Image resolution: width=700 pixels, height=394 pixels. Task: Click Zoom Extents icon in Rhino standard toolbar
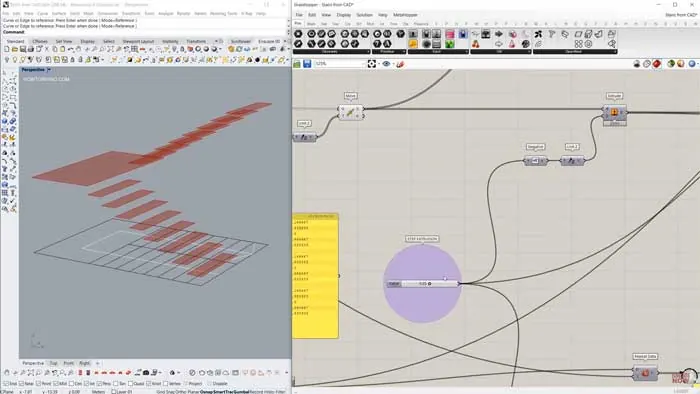[x=110, y=49]
